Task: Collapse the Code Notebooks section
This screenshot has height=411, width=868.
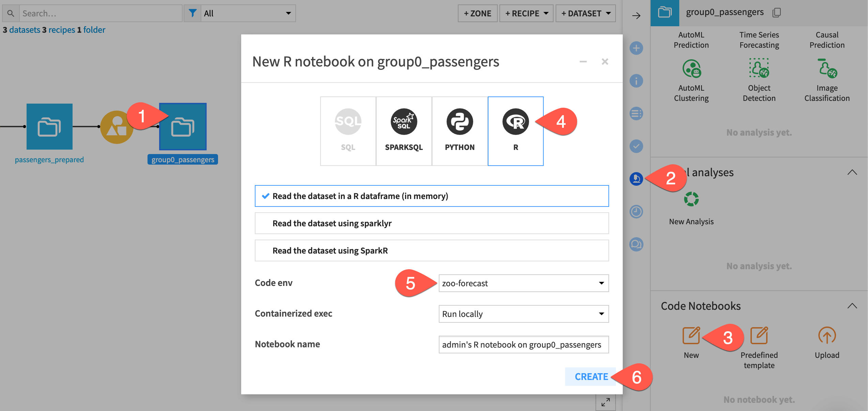Action: pyautogui.click(x=852, y=306)
